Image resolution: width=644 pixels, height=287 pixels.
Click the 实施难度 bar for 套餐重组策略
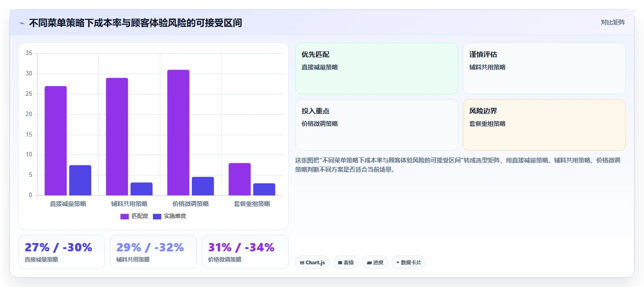264,189
